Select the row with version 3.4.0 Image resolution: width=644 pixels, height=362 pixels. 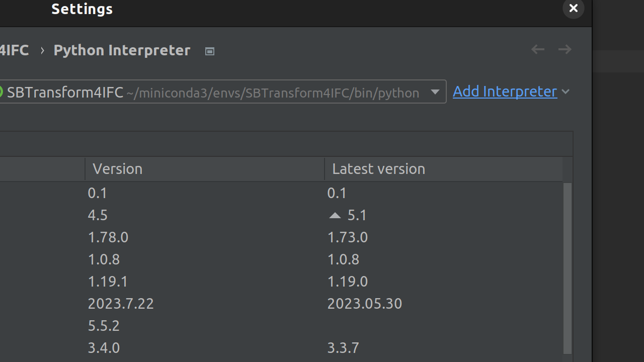coord(104,348)
